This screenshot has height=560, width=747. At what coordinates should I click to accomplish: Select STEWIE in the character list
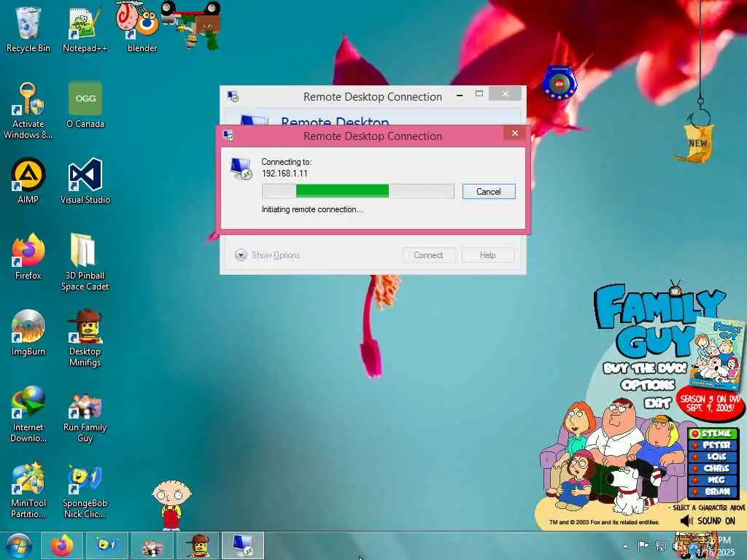[713, 433]
